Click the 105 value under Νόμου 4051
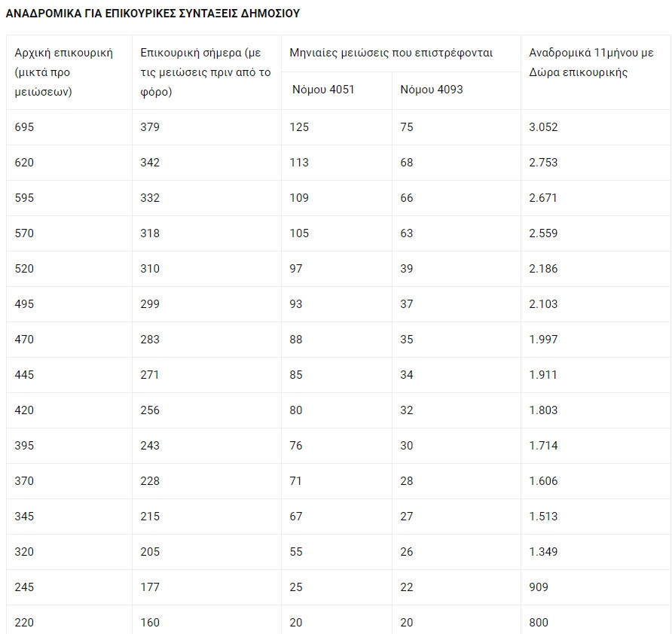Viewport: 672px width, 634px height. pos(299,233)
